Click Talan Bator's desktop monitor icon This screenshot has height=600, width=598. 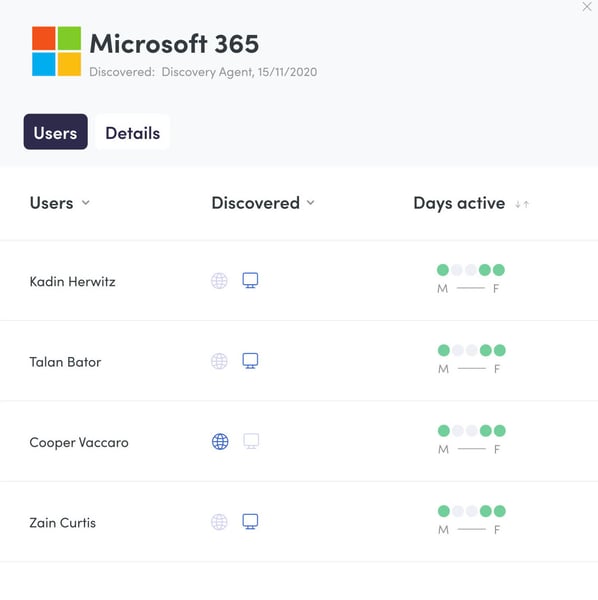250,361
